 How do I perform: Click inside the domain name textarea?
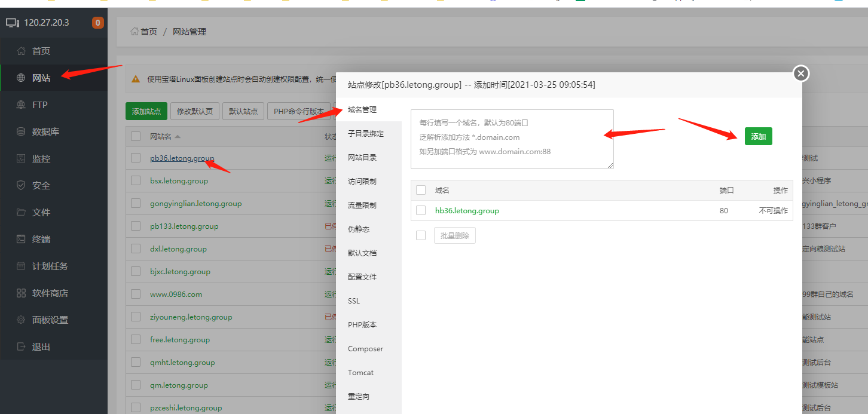512,139
